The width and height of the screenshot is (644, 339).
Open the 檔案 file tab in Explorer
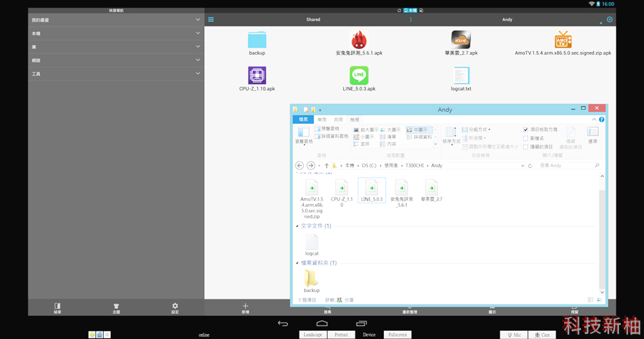click(x=303, y=120)
